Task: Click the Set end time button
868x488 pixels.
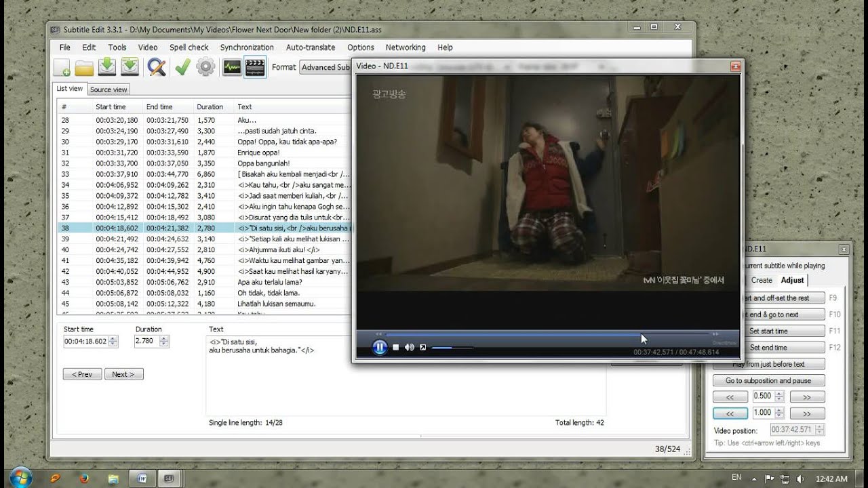Action: [768, 348]
